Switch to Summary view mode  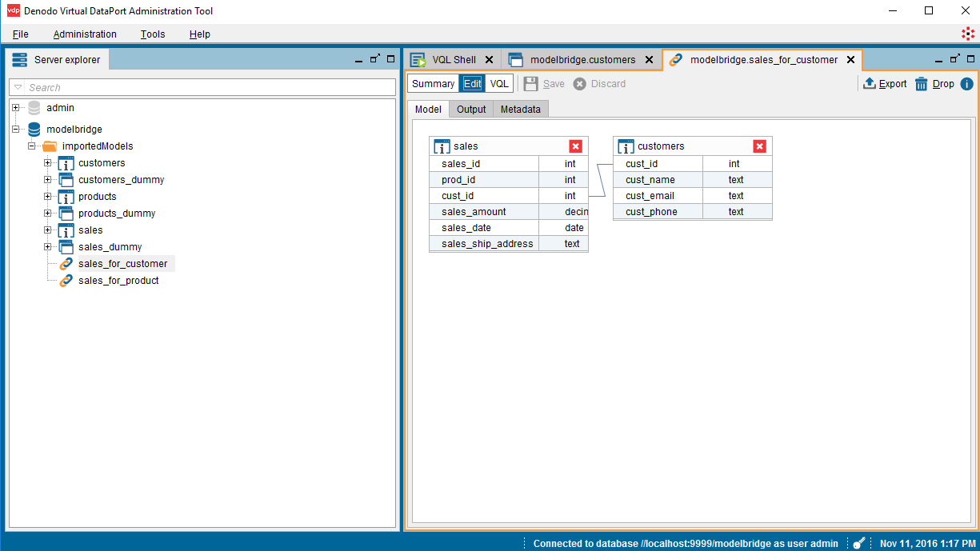point(433,84)
